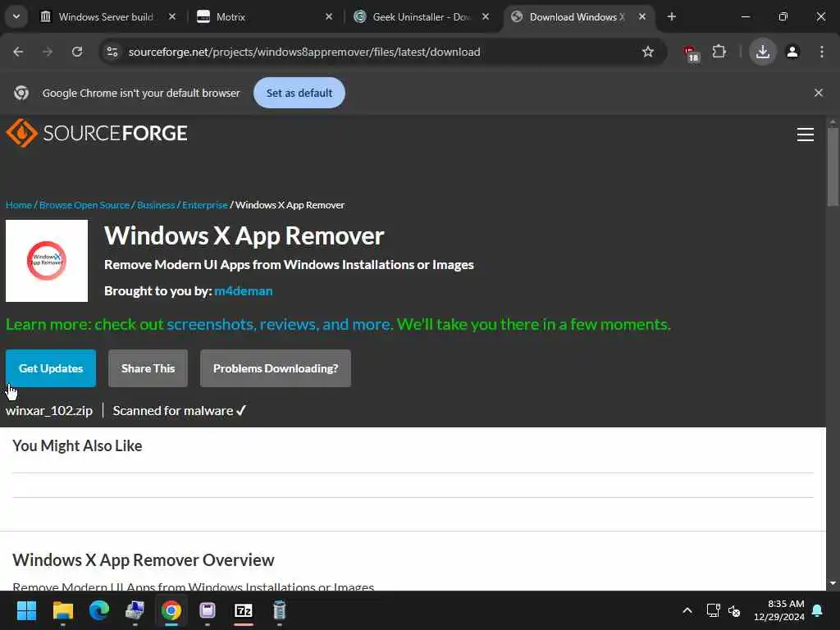Open File Explorer from the taskbar
The image size is (840, 630).
62,610
